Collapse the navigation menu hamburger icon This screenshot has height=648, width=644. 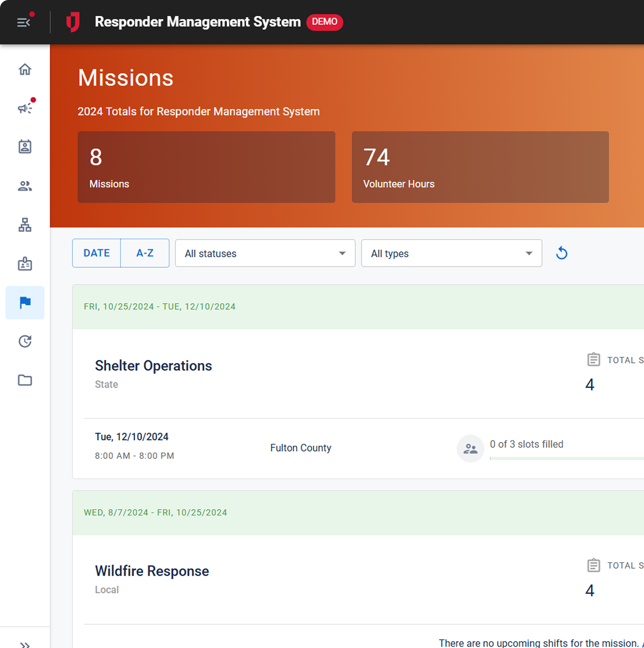pyautogui.click(x=24, y=22)
